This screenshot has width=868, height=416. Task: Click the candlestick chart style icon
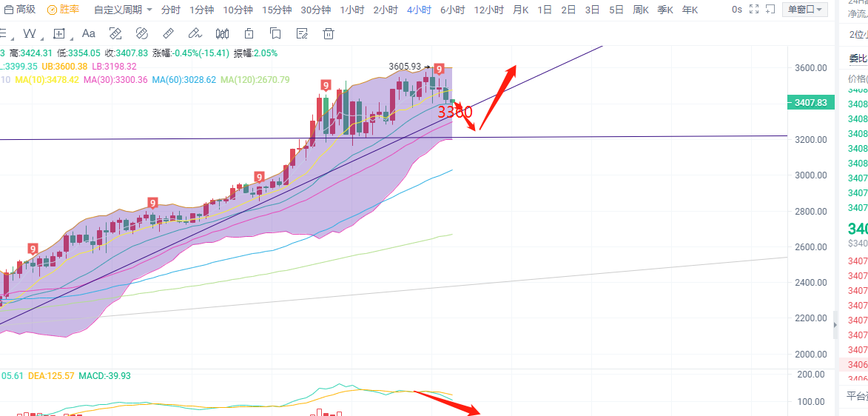[x=223, y=34]
